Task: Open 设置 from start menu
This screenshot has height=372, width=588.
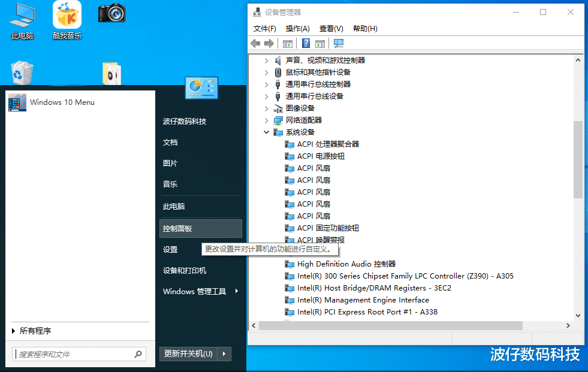Action: point(170,250)
